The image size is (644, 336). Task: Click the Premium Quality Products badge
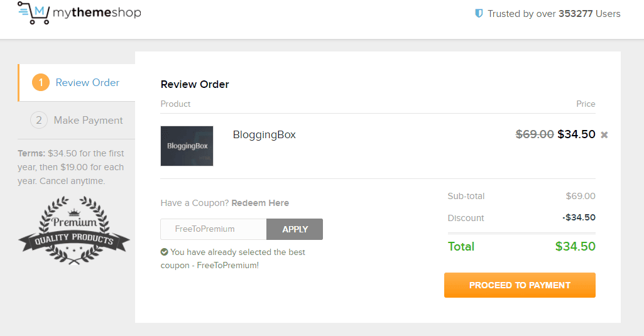[74, 230]
